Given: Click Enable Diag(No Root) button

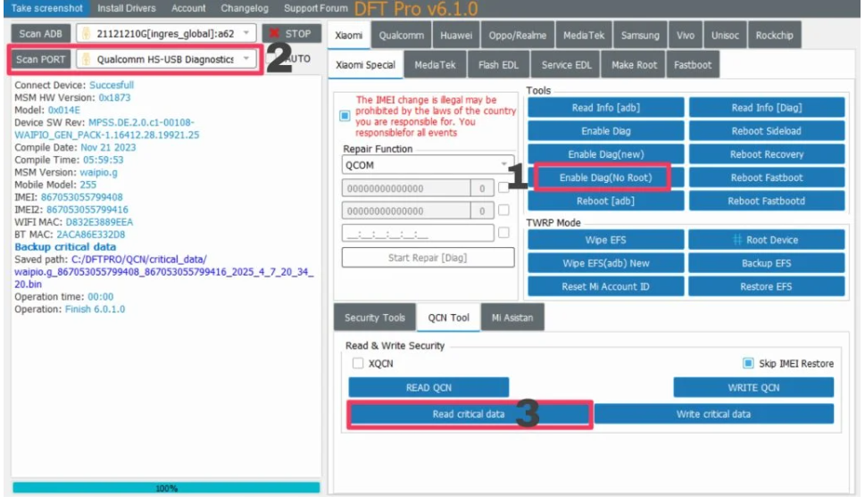Looking at the screenshot, I should coord(605,178).
